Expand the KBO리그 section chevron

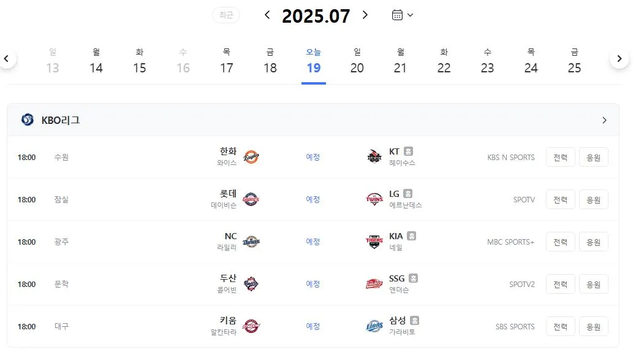(604, 120)
